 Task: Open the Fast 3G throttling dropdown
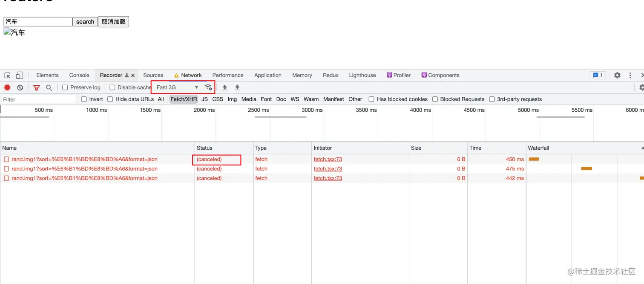(x=177, y=87)
